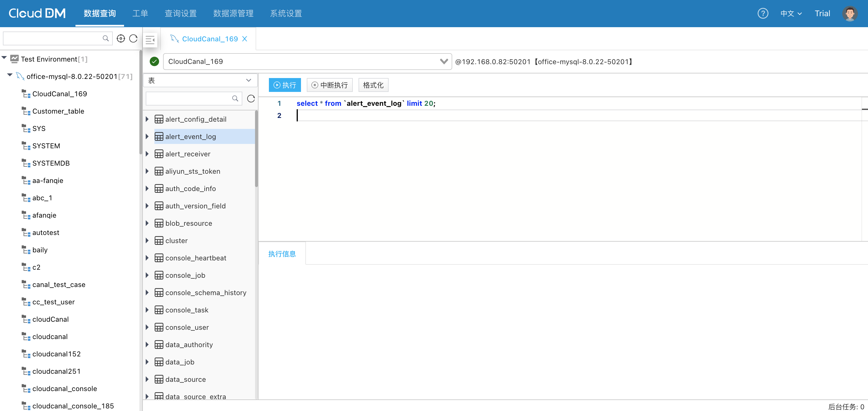The height and width of the screenshot is (411, 868).
Task: Click the 执行 execute button
Action: click(x=285, y=85)
